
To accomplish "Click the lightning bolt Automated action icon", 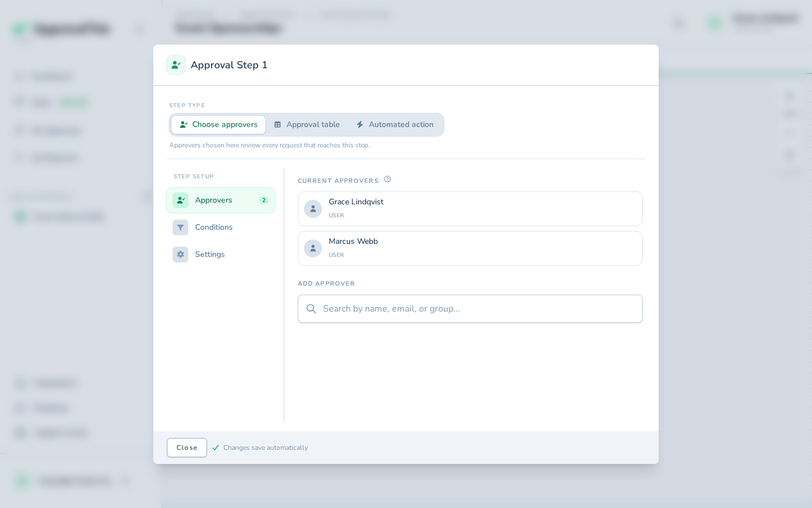I will pos(360,125).
